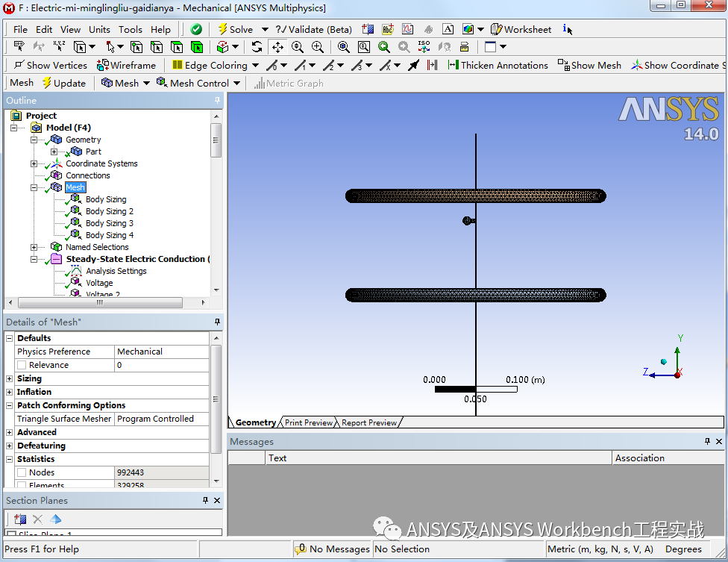Set ISO isometric view
Screen dimensions: 728x562
(424, 47)
